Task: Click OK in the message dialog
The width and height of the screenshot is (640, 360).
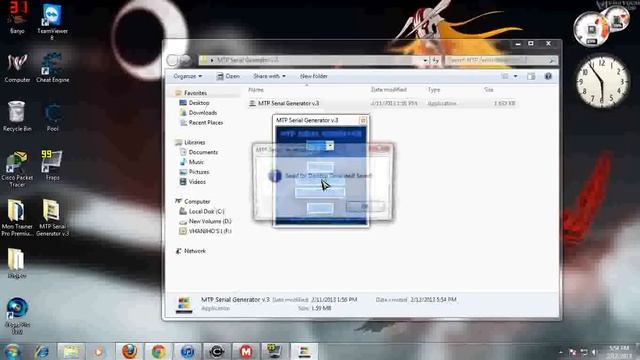Action: pyautogui.click(x=365, y=206)
